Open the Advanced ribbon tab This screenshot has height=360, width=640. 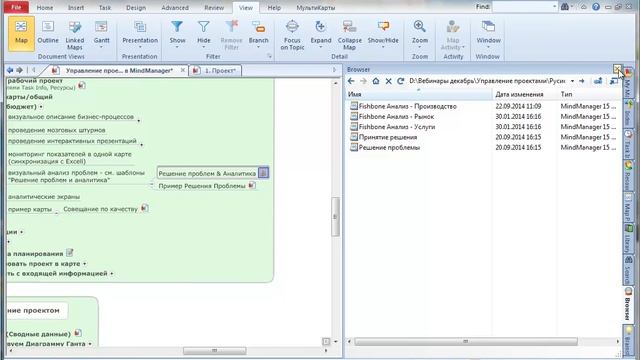point(175,7)
